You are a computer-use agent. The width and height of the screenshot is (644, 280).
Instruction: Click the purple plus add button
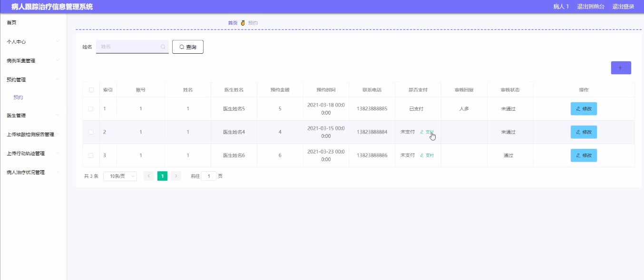point(621,68)
